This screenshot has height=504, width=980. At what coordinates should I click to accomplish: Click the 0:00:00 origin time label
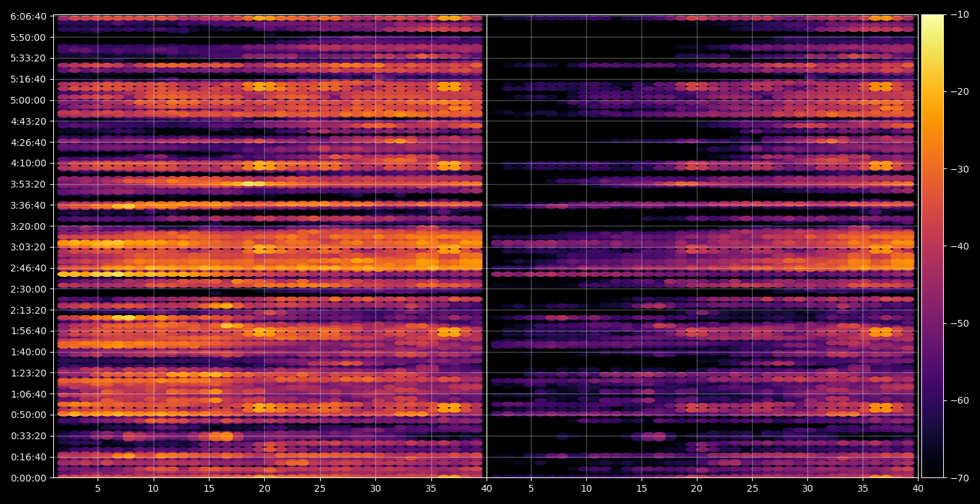tap(29, 478)
